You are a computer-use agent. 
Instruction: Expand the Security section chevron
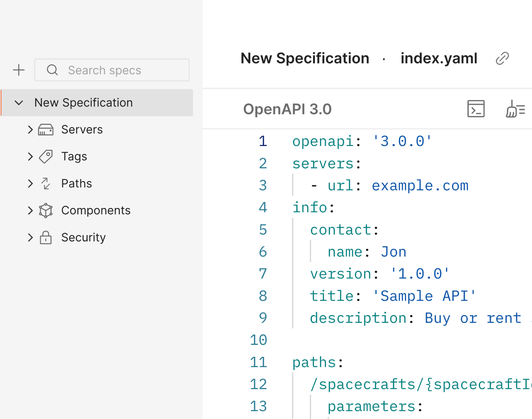tap(31, 237)
